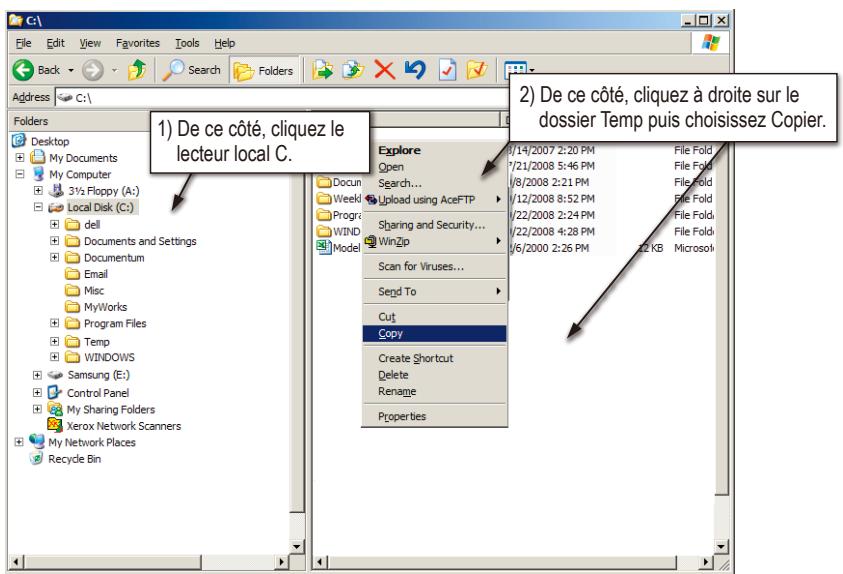Choose Copy from the context menu
This screenshot has height=574, width=843.
pos(391,334)
